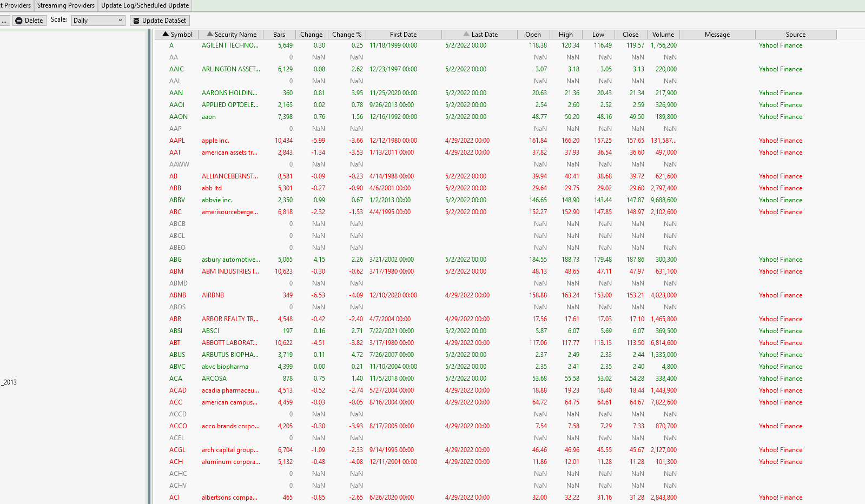Image resolution: width=865 pixels, height=504 pixels.
Task: Click volume 9,688,600 in ABBV row
Action: 664,200
